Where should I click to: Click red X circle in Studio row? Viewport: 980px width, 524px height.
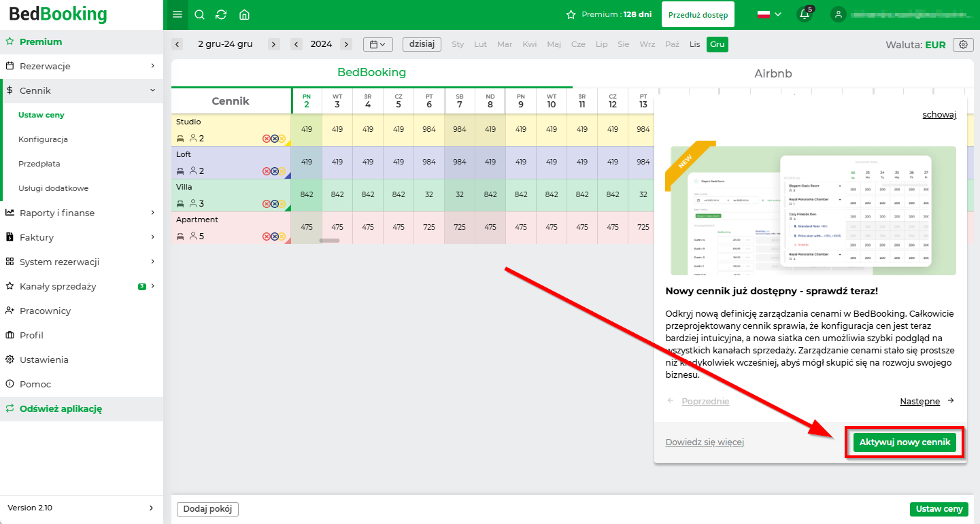click(x=267, y=139)
